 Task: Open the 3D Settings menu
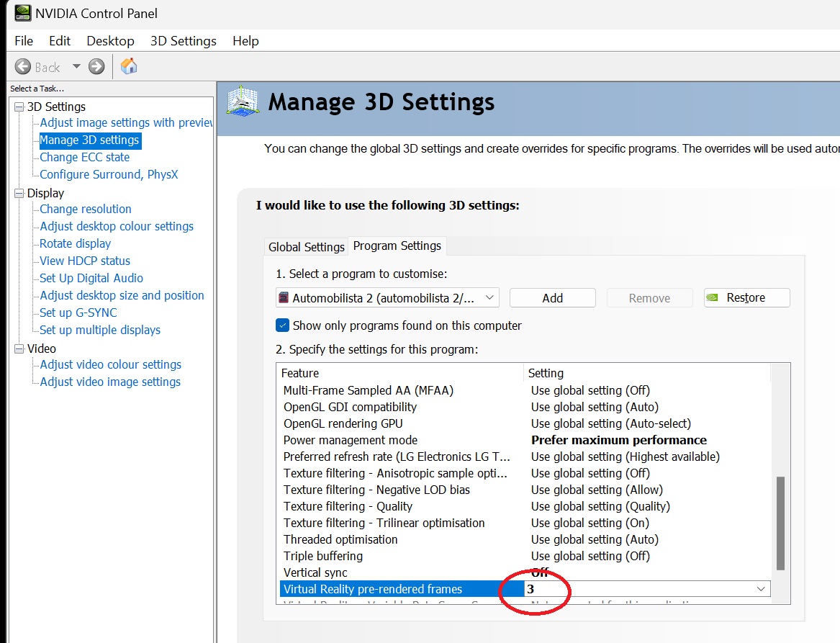point(183,41)
